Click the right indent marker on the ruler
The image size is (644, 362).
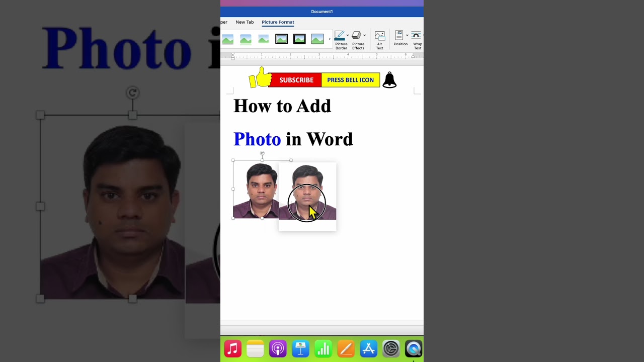[x=413, y=56]
